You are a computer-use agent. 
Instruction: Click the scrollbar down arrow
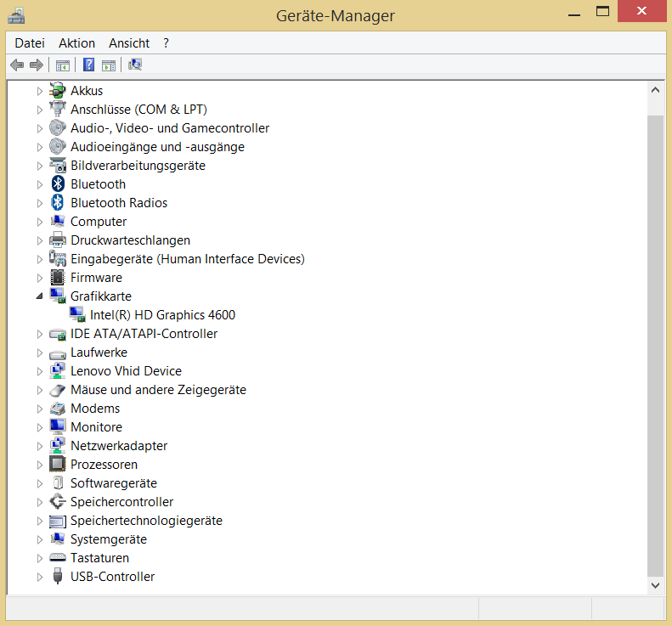pos(655,585)
